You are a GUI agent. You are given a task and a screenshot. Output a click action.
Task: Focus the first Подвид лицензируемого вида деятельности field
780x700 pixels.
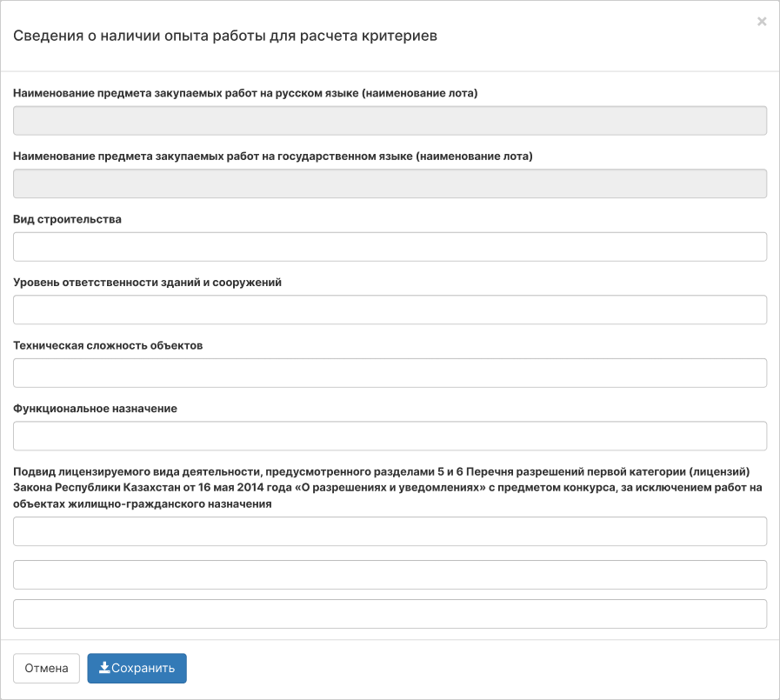[390, 531]
